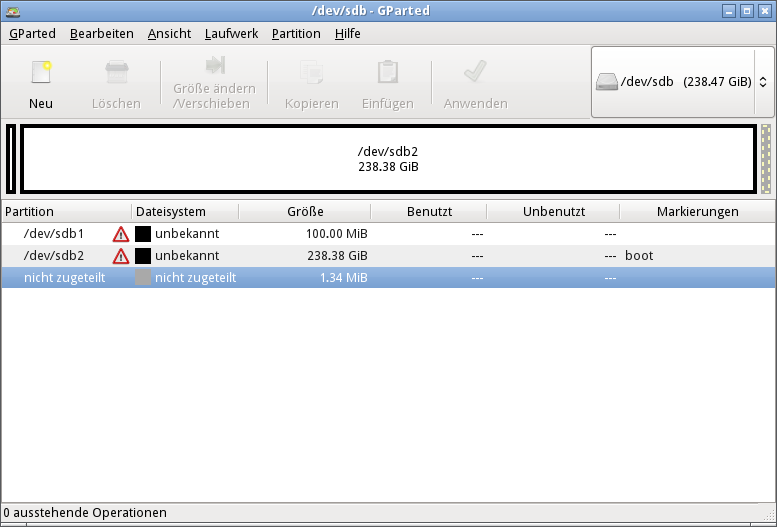Image resolution: width=777 pixels, height=527 pixels.
Task: Open the Partition menu
Action: click(296, 34)
